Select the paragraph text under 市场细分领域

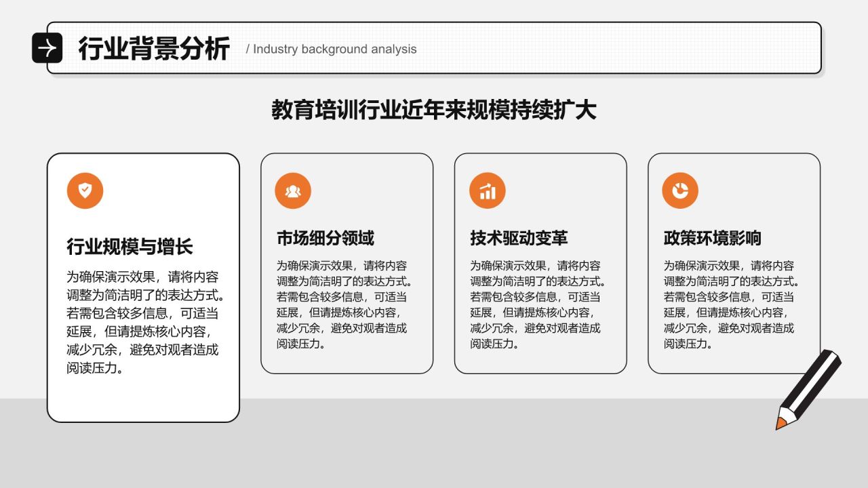point(346,304)
